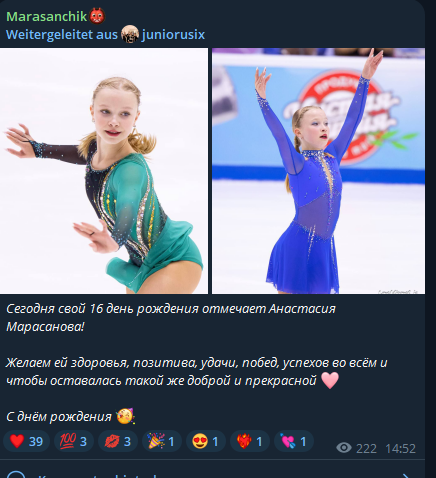Screen dimensions: 436x478
Task: Click the 14:52 message timestamp
Action: (401, 449)
